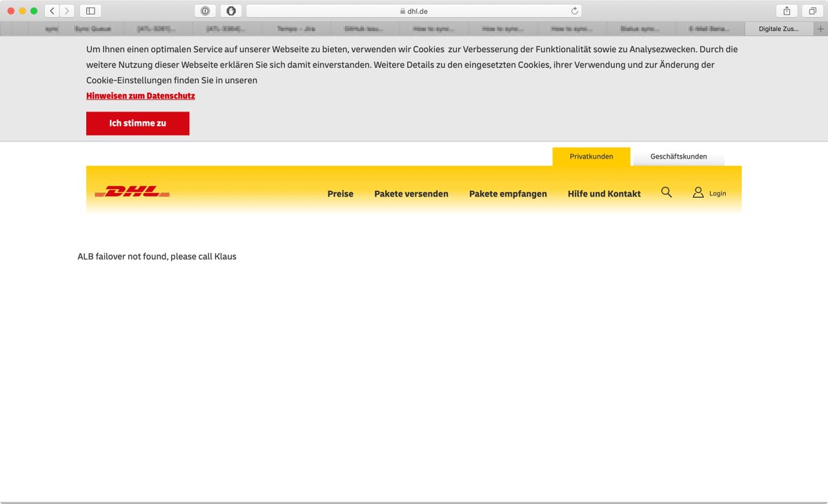828x504 pixels.
Task: Show the Safari sidebar
Action: pos(90,11)
